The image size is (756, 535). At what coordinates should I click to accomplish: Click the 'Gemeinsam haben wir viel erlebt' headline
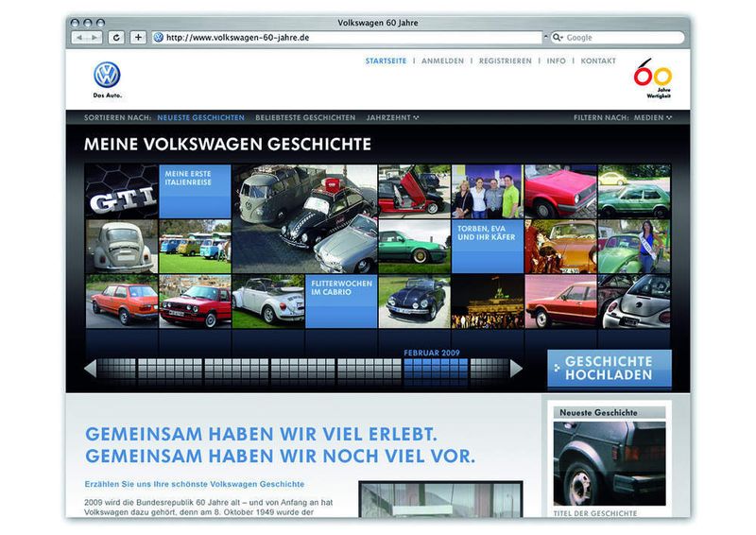click(261, 434)
